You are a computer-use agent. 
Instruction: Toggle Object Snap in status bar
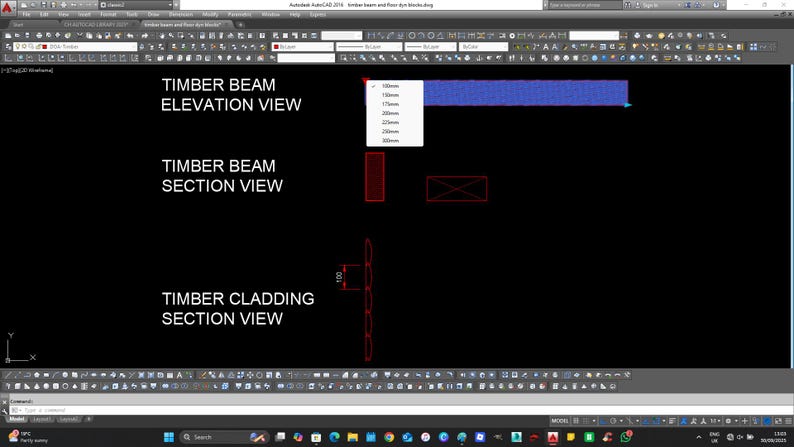click(x=655, y=421)
